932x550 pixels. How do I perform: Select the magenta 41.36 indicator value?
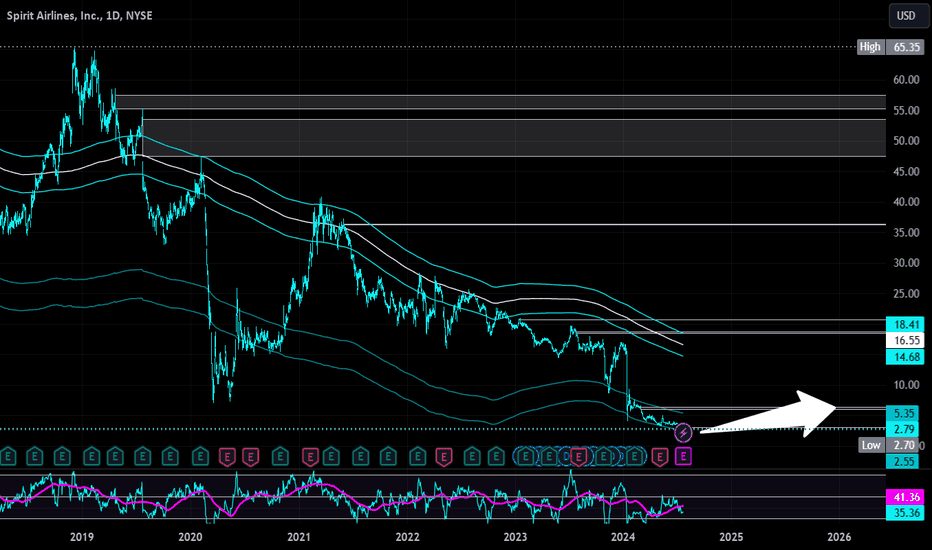point(905,497)
